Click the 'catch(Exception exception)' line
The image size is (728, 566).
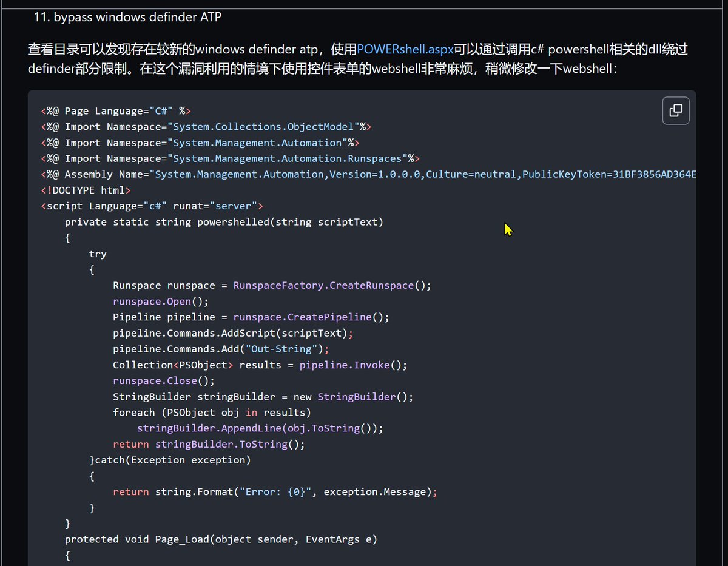[170, 460]
